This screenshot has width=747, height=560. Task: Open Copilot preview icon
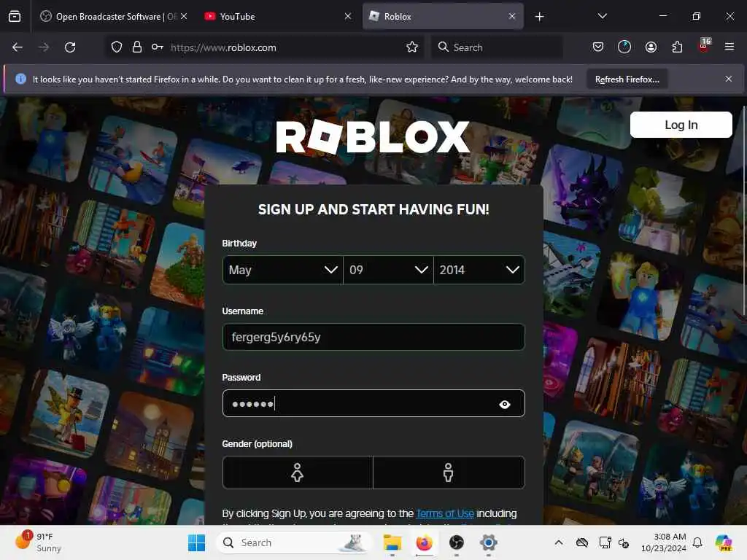724,542
